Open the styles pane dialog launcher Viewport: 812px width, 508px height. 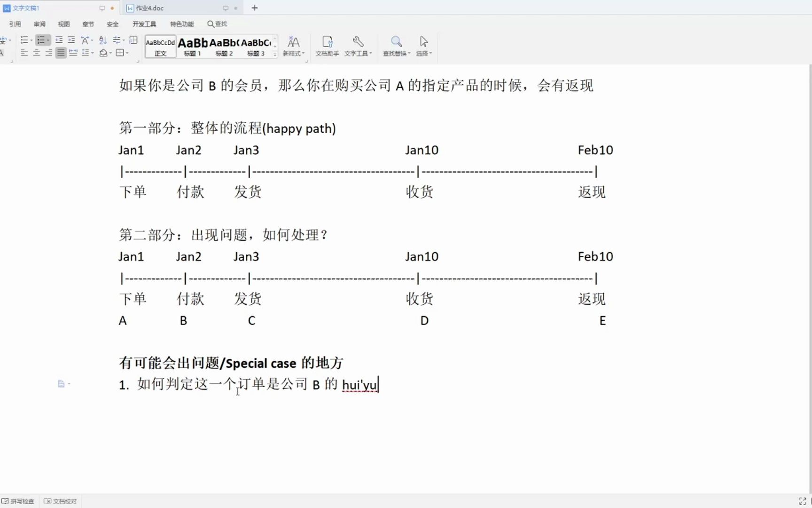tap(306, 61)
